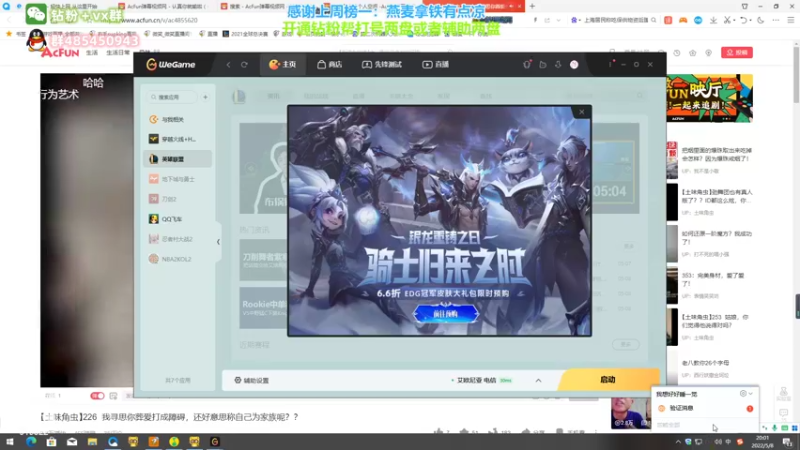Viewport: 800px width, 450px height.
Task: Open the WeGame user avatar
Action: [x=574, y=64]
